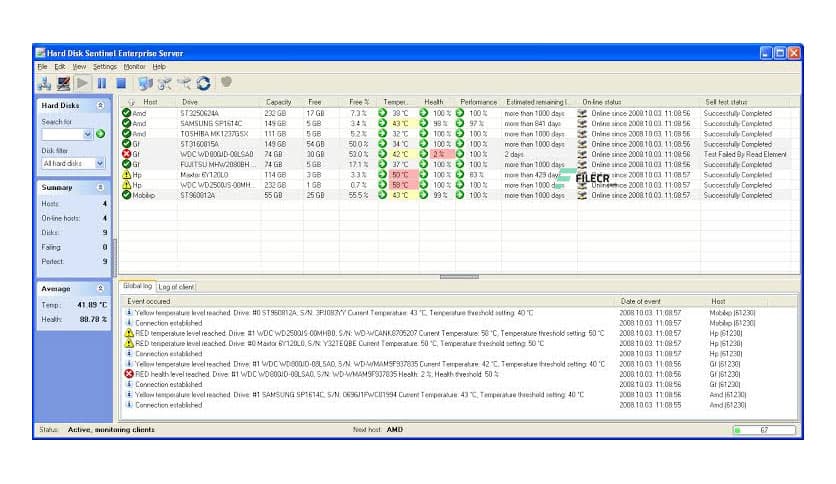Screen dimensions: 836x484
Task: Sort by the Performance column header
Action: click(x=478, y=102)
